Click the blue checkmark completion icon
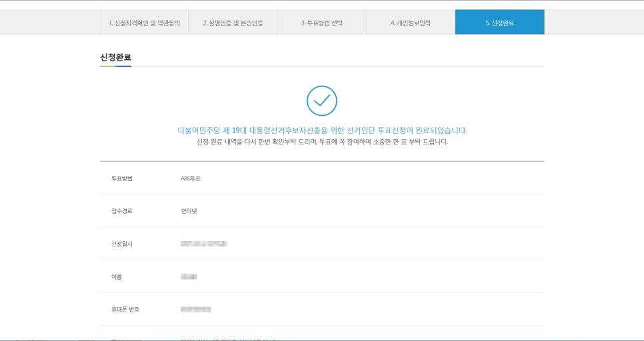The image size is (644, 341). click(x=322, y=101)
